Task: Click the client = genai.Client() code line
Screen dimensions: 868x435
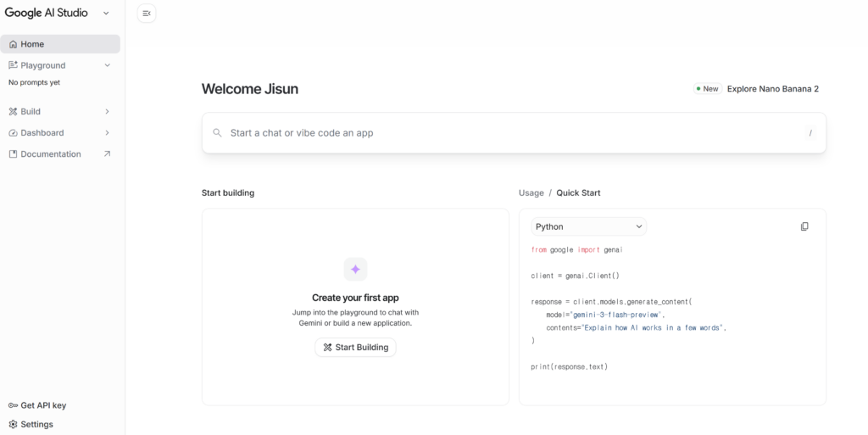Action: (x=576, y=276)
